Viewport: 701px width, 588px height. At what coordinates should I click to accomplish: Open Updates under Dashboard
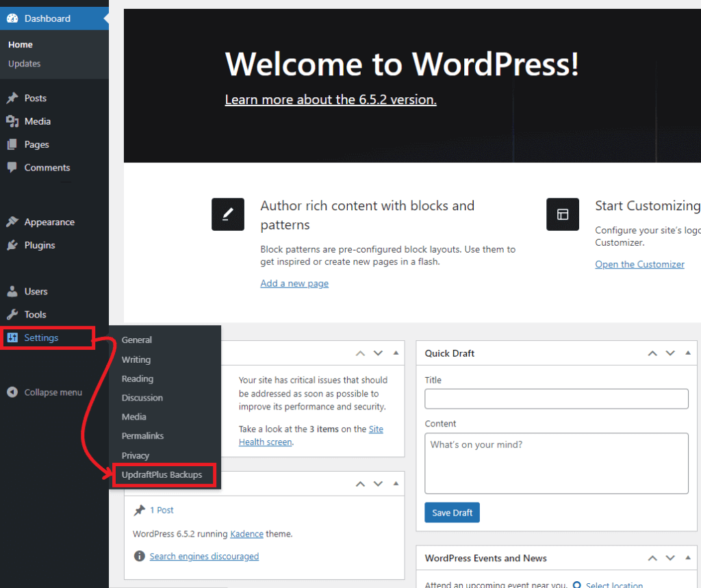point(24,64)
